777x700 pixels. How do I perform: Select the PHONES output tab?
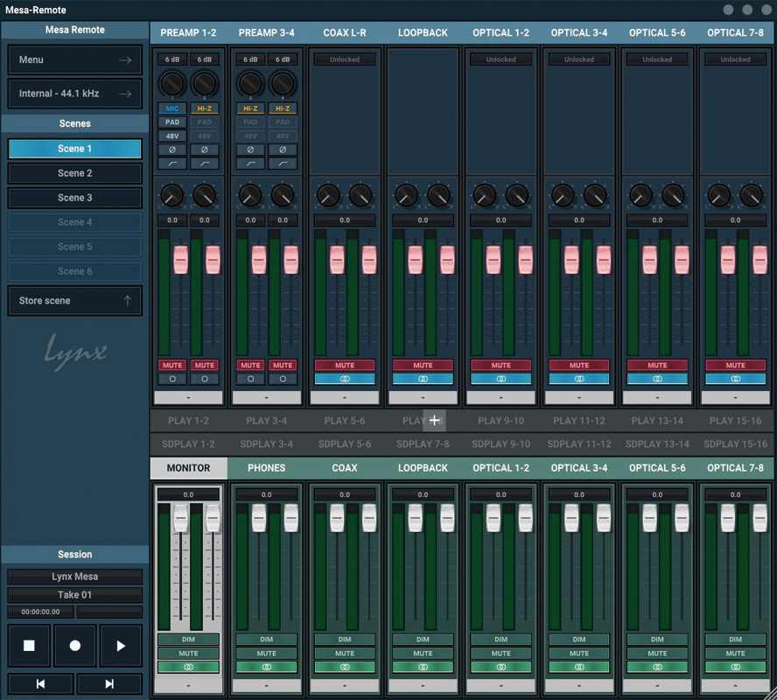coord(267,468)
